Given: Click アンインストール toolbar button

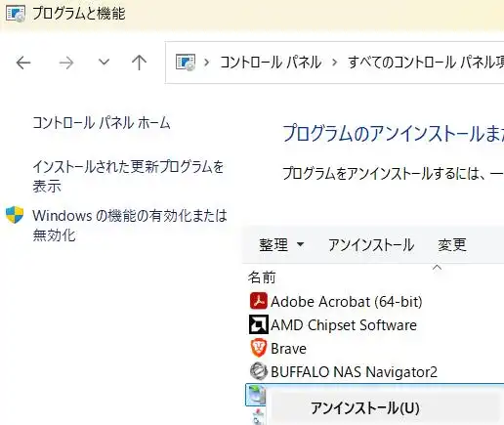Looking at the screenshot, I should point(371,245).
